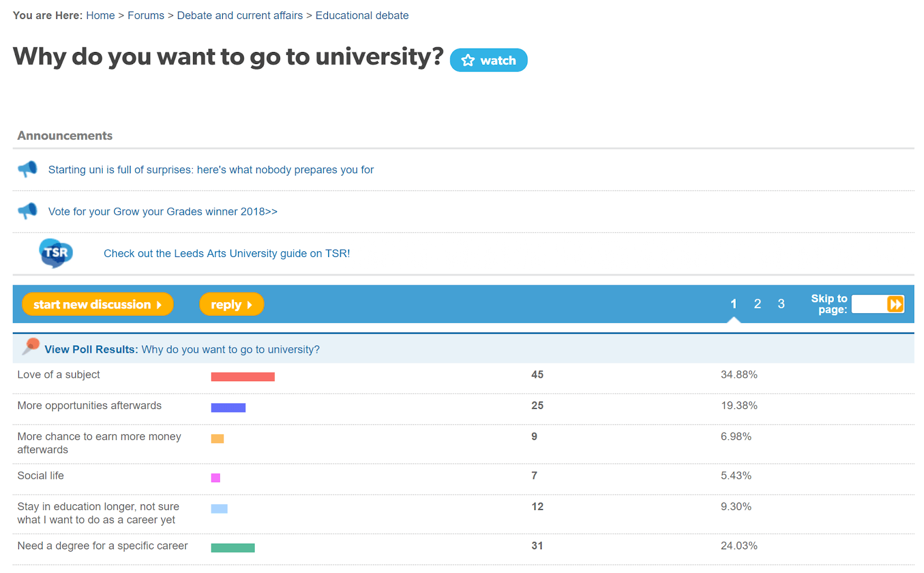Click the Skip to page input field
Image resolution: width=924 pixels, height=573 pixels.
click(x=869, y=304)
